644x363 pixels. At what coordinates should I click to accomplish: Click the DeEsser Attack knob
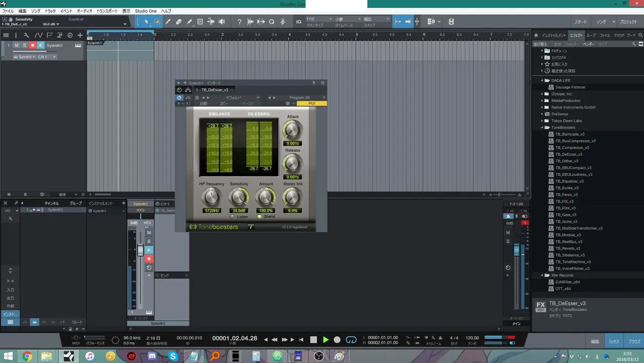[292, 131]
